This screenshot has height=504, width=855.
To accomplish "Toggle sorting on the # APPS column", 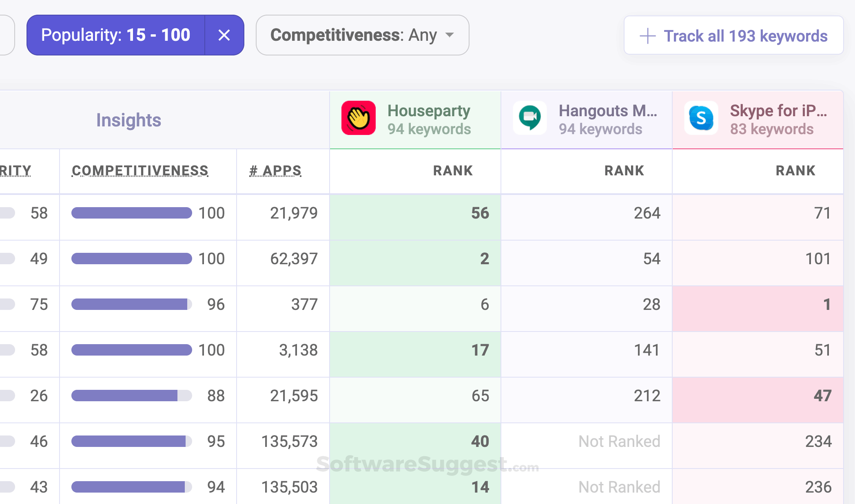I will coord(275,171).
